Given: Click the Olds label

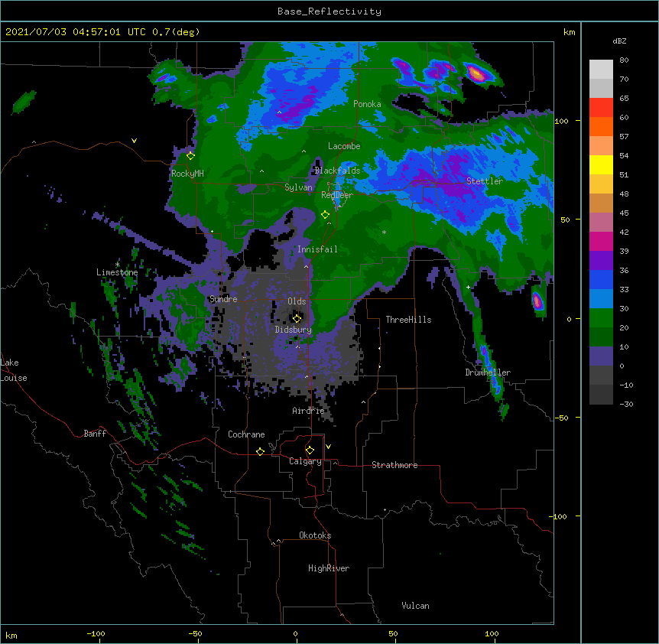Looking at the screenshot, I should 297,301.
